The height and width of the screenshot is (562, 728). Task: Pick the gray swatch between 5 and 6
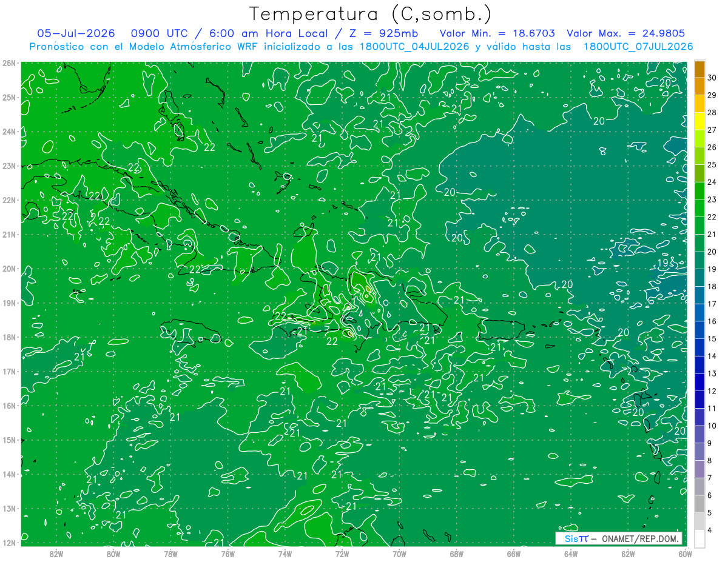[x=699, y=504]
